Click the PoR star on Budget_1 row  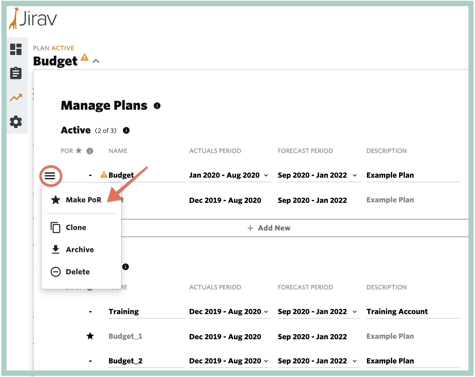(90, 336)
